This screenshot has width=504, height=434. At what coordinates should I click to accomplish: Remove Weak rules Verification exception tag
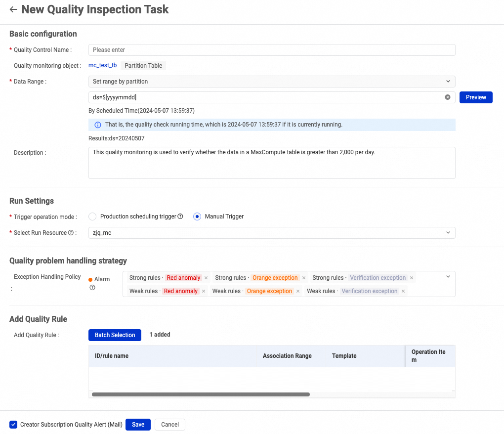[x=403, y=291]
